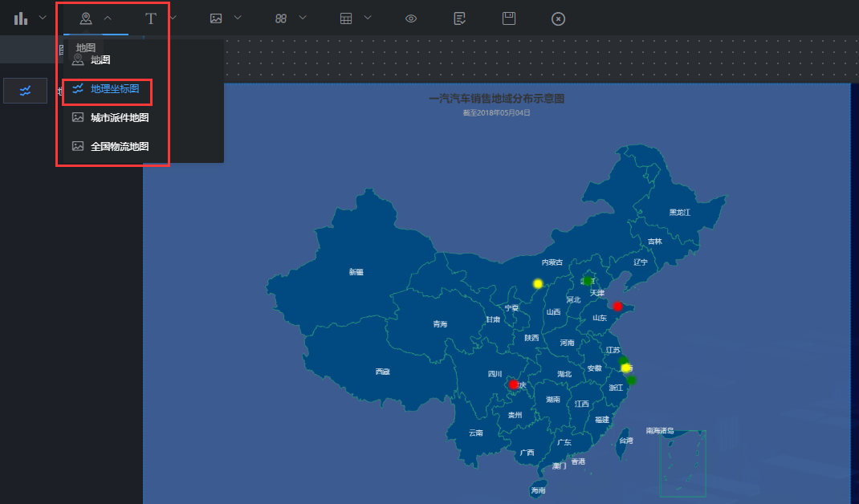Click the geo-coordinate chart thumbnail in left panel
Image resolution: width=859 pixels, height=504 pixels.
click(25, 91)
